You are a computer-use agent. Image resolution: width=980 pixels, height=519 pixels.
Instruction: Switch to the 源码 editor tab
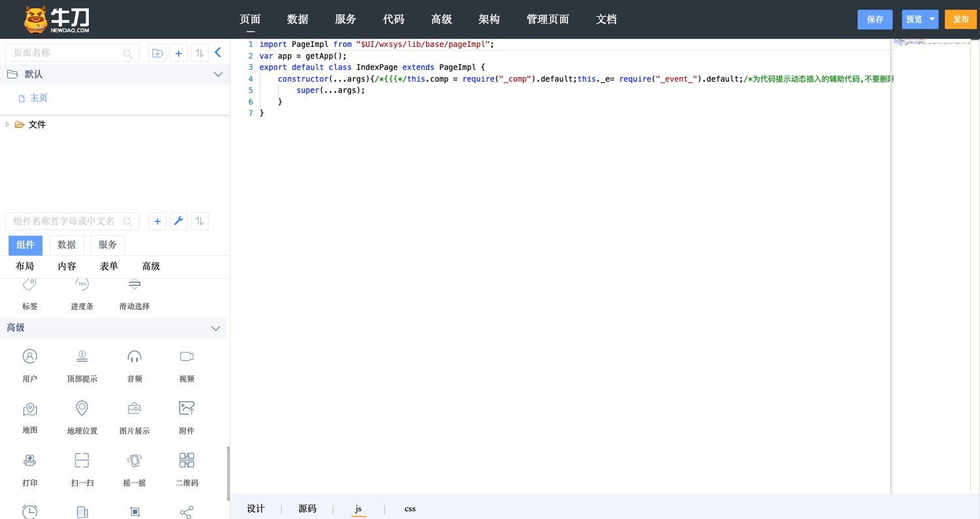click(308, 509)
